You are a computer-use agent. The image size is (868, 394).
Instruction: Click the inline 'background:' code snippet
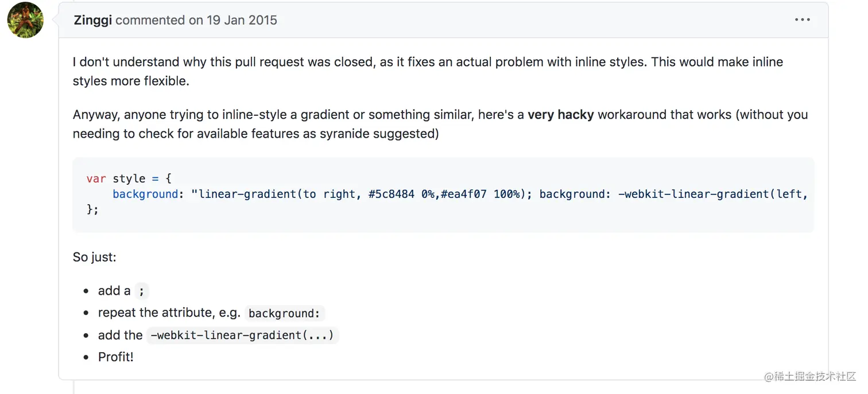pyautogui.click(x=284, y=313)
